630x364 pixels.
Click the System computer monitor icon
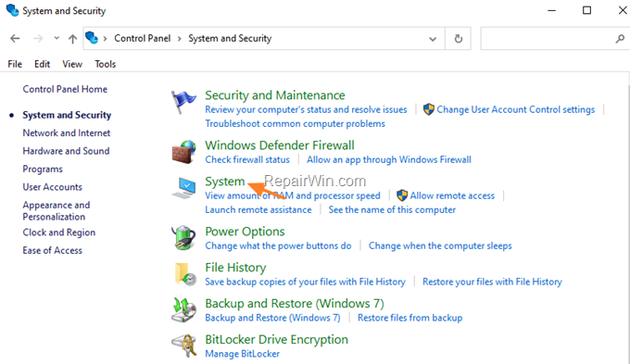[x=184, y=188]
